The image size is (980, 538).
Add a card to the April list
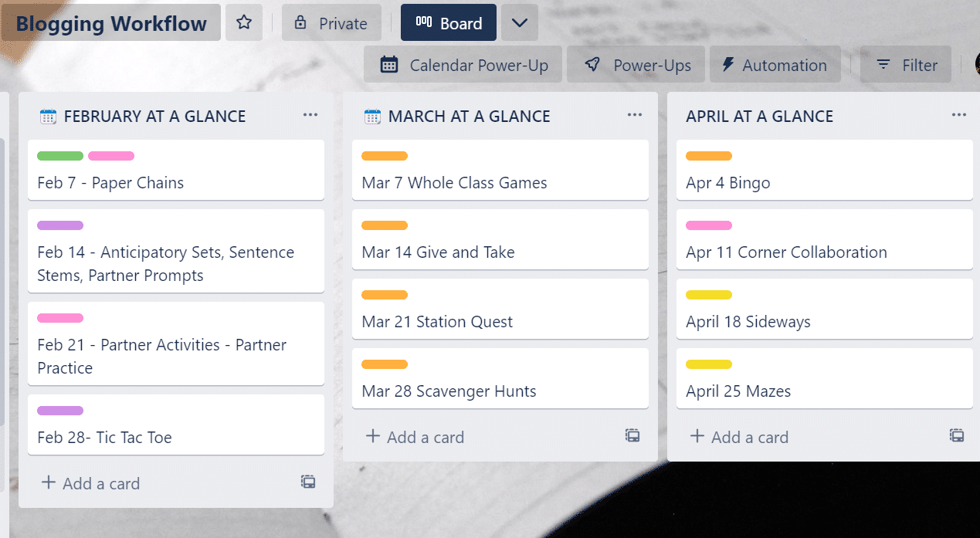point(738,437)
